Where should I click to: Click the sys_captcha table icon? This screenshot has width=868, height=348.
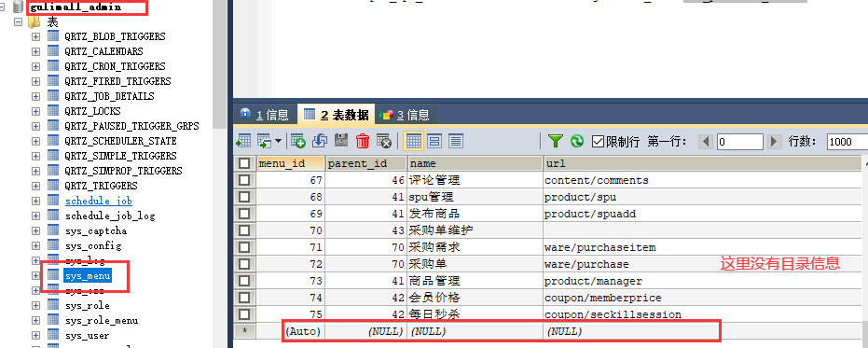[x=53, y=230]
